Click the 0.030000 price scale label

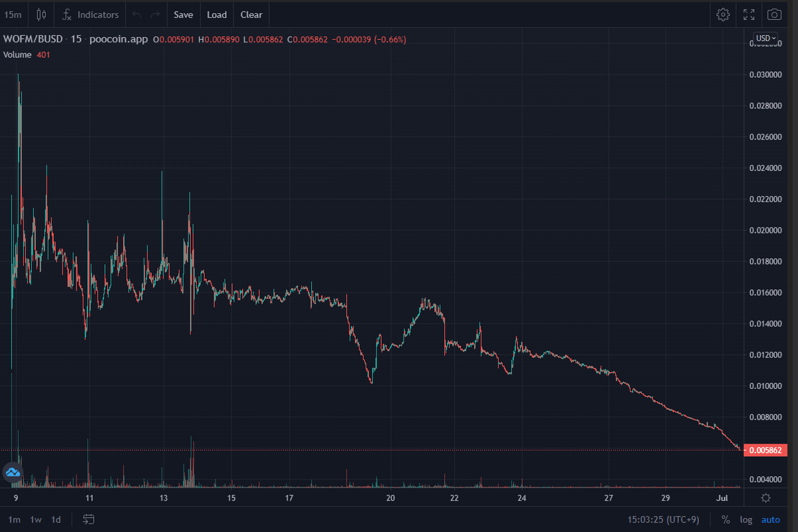point(765,74)
